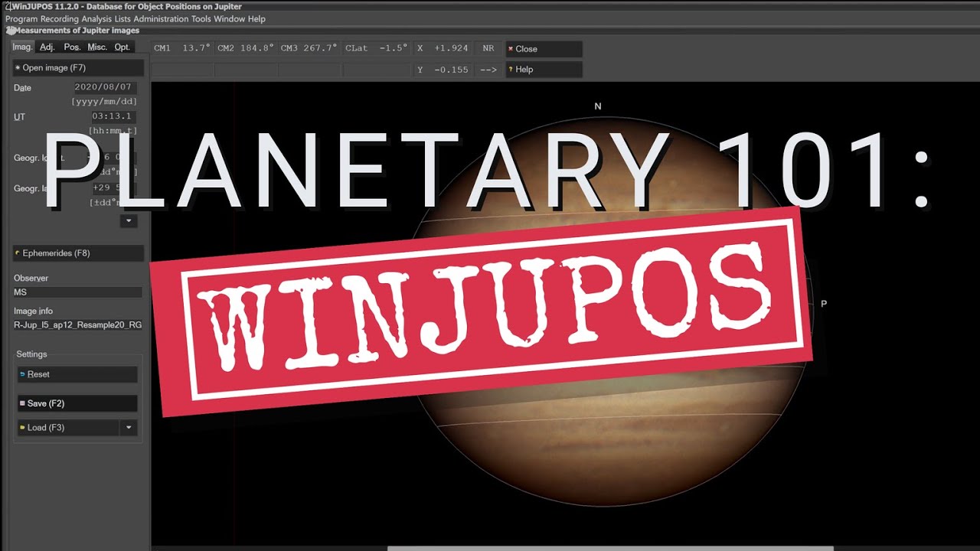Click the X coordinate value +1.924
The image size is (980, 551).
[x=451, y=48]
